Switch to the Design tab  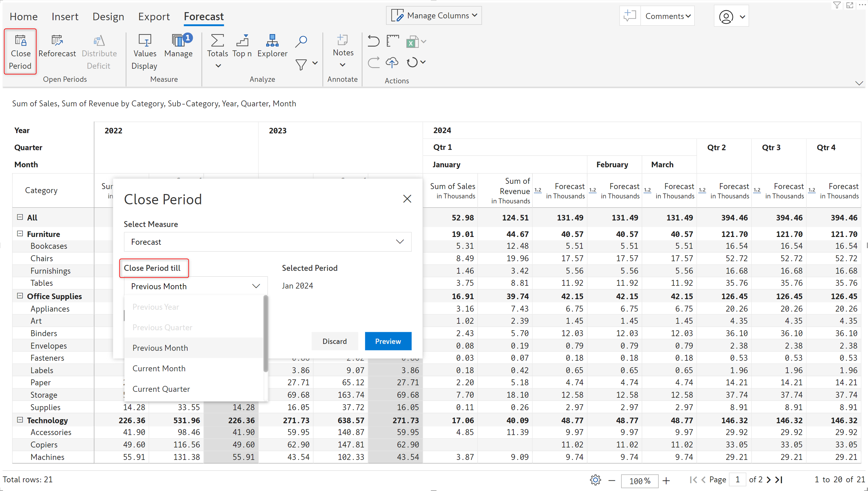(x=108, y=16)
